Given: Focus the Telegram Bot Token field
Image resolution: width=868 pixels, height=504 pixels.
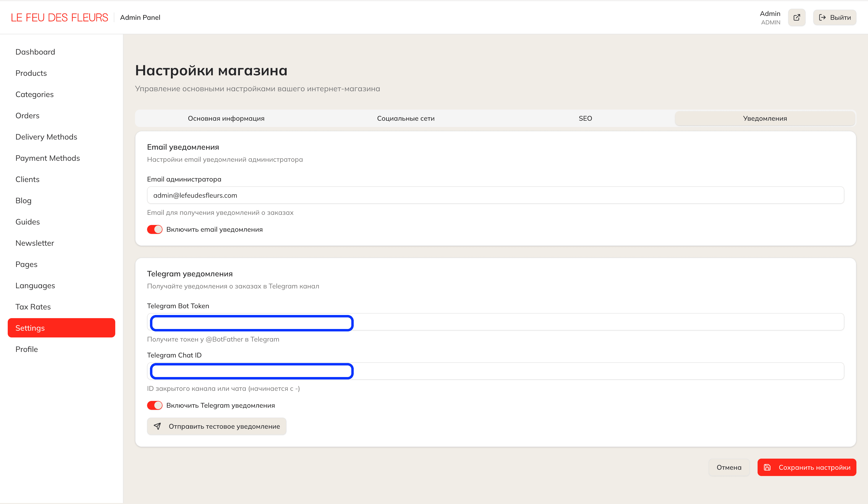Looking at the screenshot, I should tap(252, 323).
